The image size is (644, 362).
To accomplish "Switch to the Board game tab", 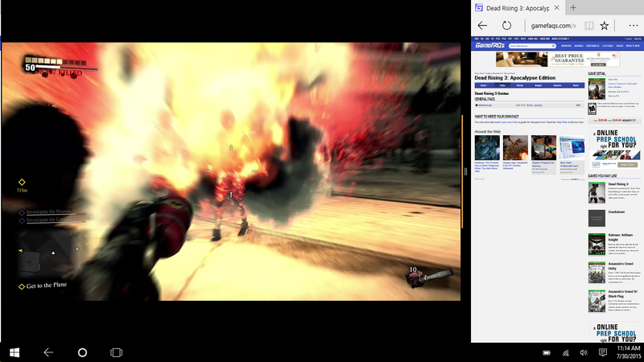I will coord(576,85).
